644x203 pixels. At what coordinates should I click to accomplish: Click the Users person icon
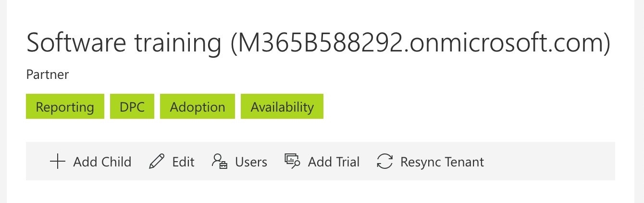219,162
